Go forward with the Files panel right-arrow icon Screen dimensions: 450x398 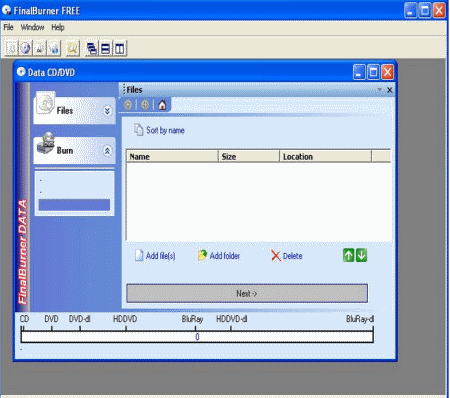[x=145, y=105]
